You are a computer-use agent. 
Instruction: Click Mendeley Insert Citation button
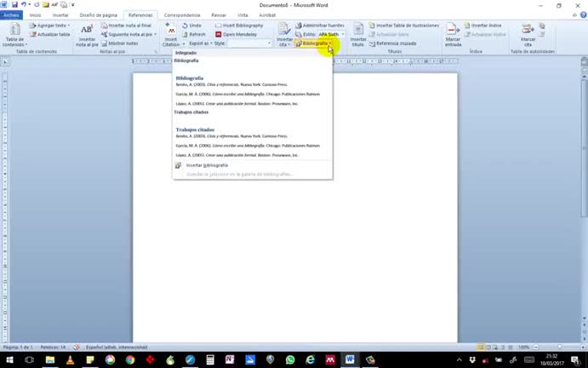[x=171, y=35]
